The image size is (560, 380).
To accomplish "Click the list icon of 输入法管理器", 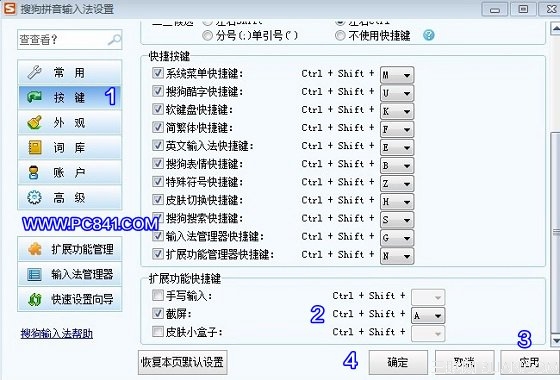I will [x=35, y=274].
